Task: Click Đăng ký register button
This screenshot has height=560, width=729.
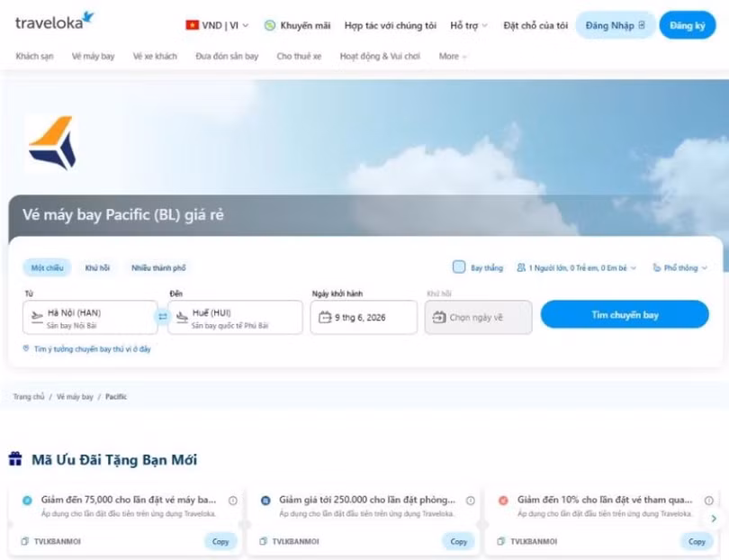Action: (x=688, y=25)
